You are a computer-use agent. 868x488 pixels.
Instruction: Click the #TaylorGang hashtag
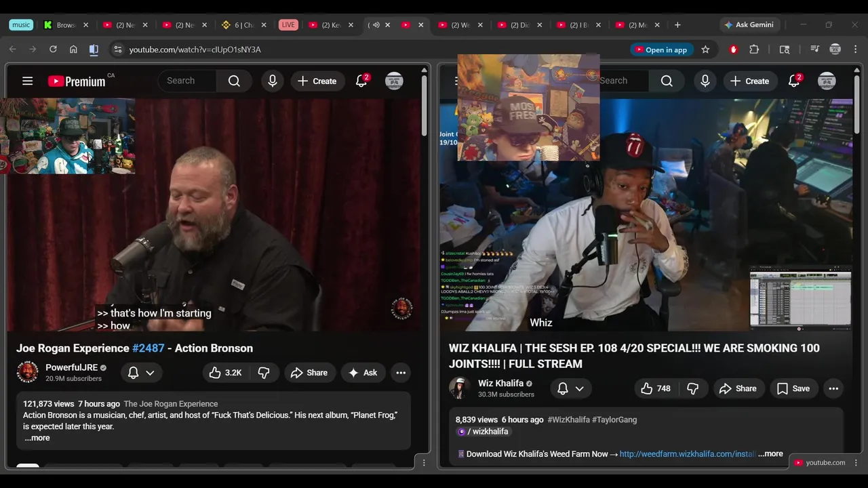(x=614, y=420)
